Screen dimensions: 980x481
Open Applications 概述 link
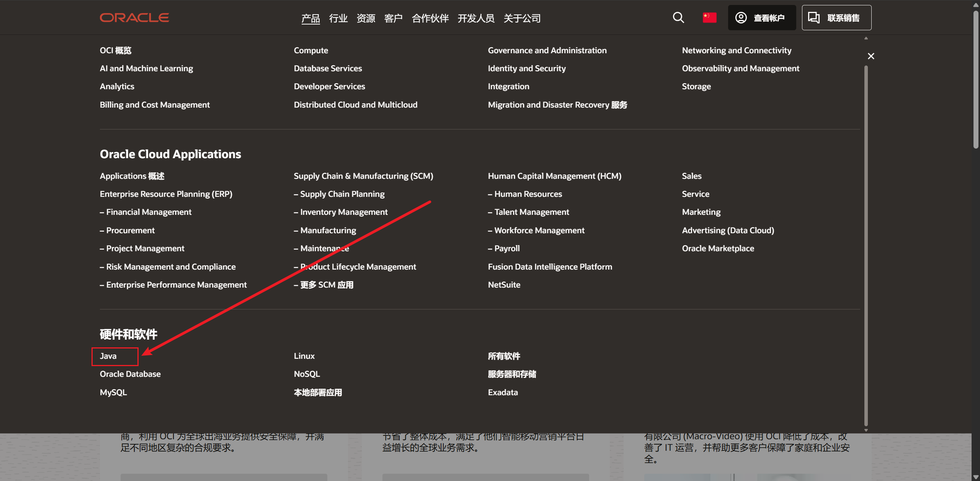pyautogui.click(x=132, y=176)
